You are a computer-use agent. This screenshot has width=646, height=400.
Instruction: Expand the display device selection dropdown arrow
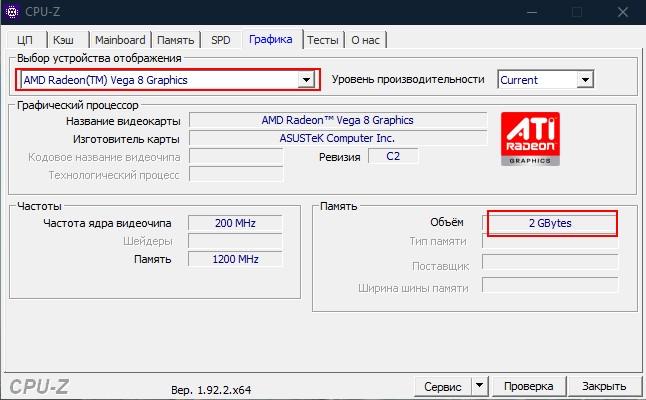pos(306,80)
